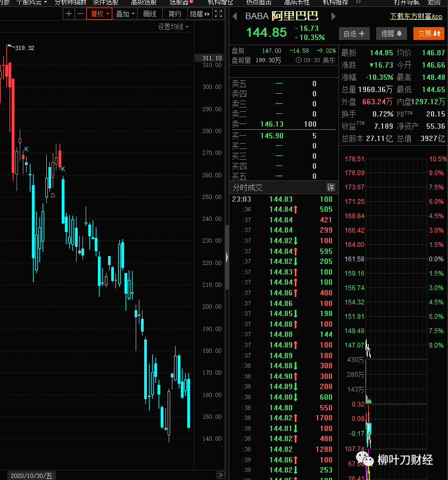The image size is (448, 480).
Task: Open the 条件选股 menu item
Action: pos(105,3)
